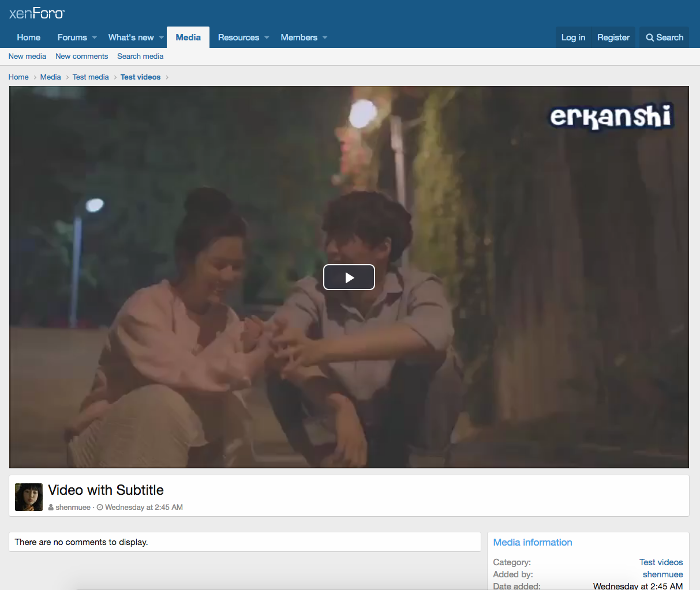
Task: Open Test videos category in Media information
Action: [661, 562]
